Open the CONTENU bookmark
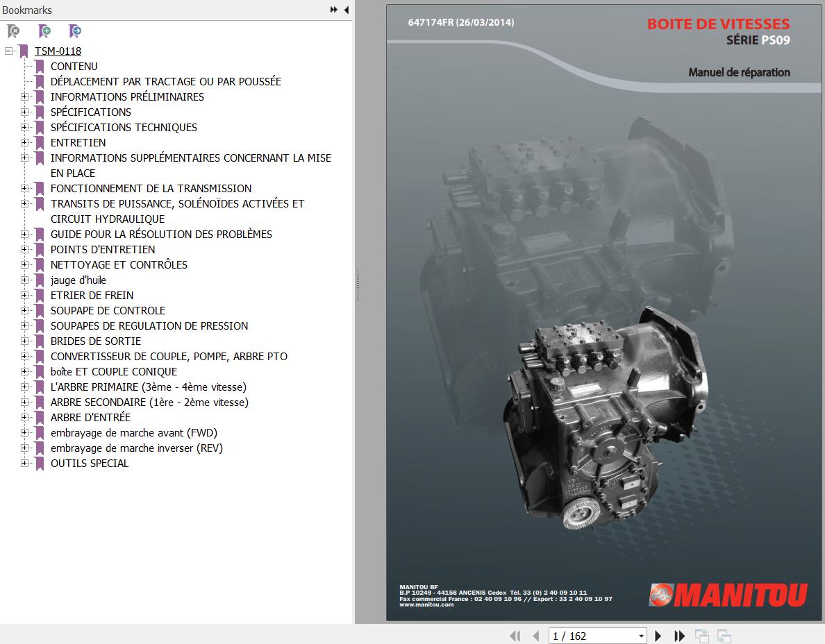 tap(74, 66)
